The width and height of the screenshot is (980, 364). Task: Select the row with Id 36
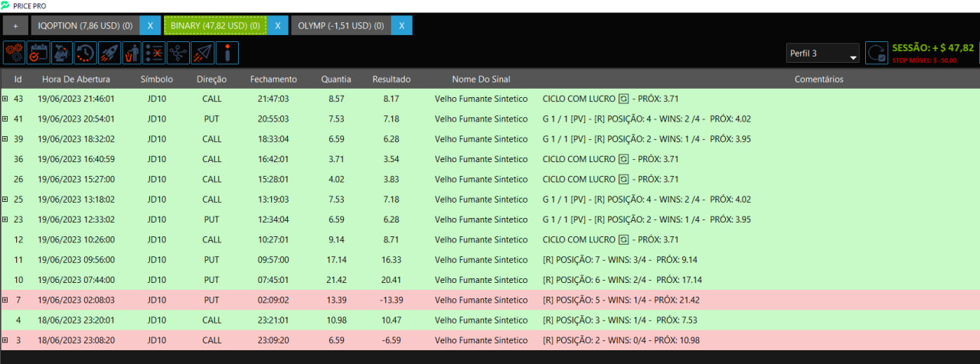pos(490,159)
